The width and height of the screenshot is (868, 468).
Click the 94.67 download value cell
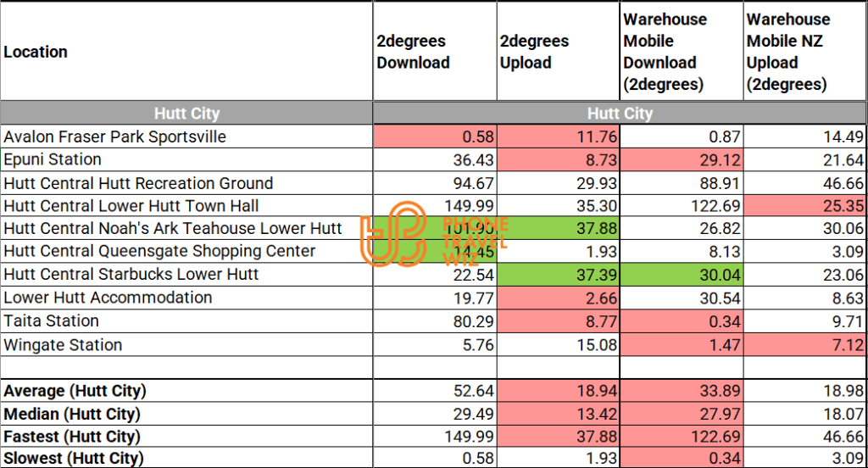tap(435, 183)
